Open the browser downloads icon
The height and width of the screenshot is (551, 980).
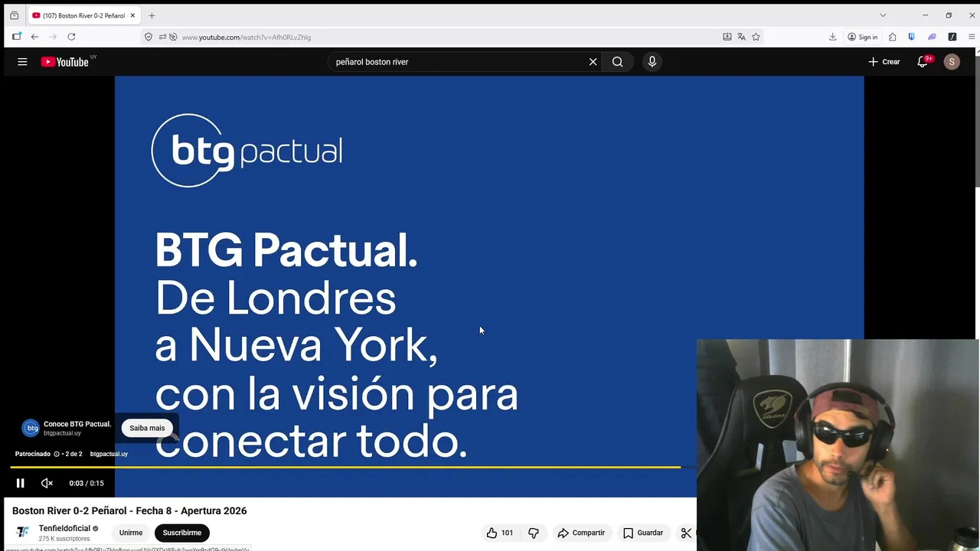(832, 37)
